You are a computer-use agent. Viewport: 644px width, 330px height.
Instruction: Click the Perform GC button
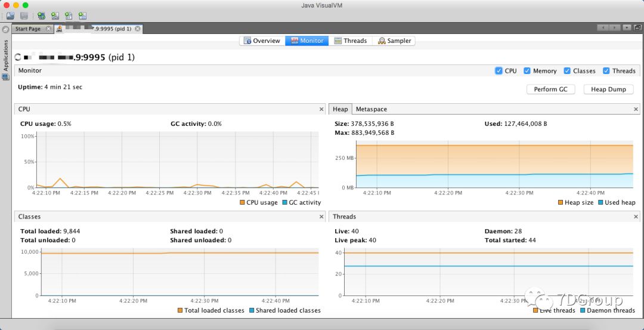[551, 89]
